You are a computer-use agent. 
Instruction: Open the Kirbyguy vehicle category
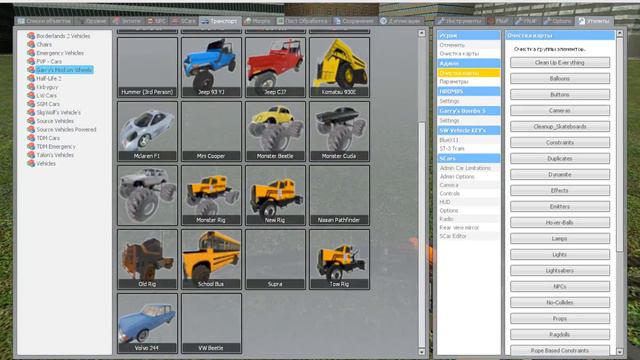(x=47, y=87)
